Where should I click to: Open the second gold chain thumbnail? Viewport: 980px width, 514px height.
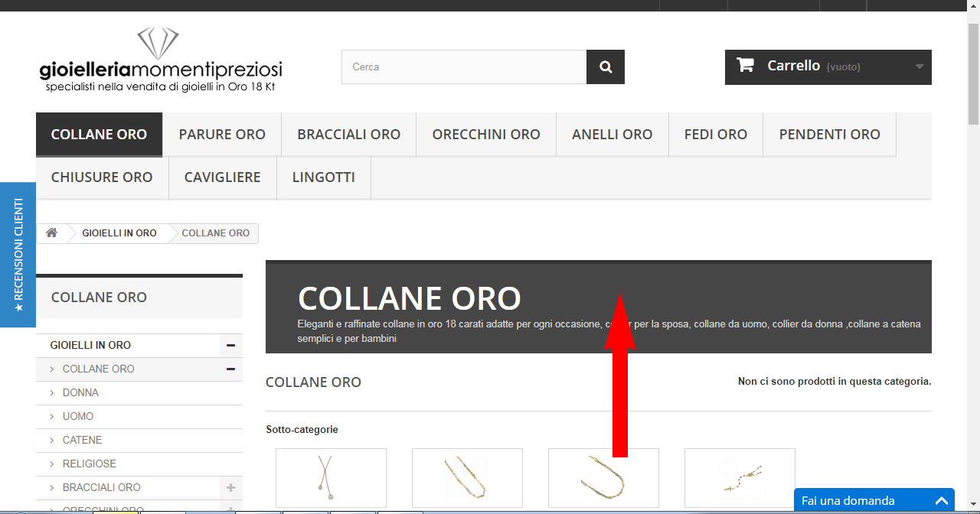click(467, 478)
